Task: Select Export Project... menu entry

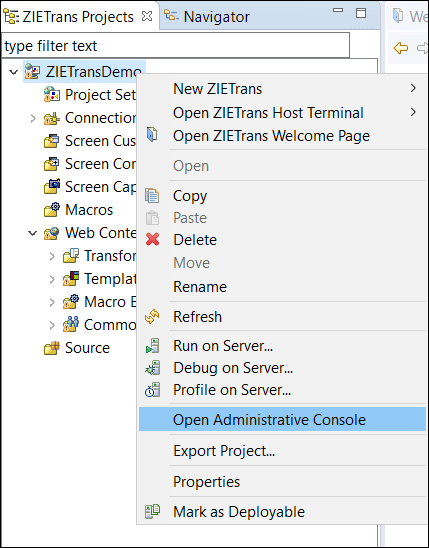Action: point(224,451)
